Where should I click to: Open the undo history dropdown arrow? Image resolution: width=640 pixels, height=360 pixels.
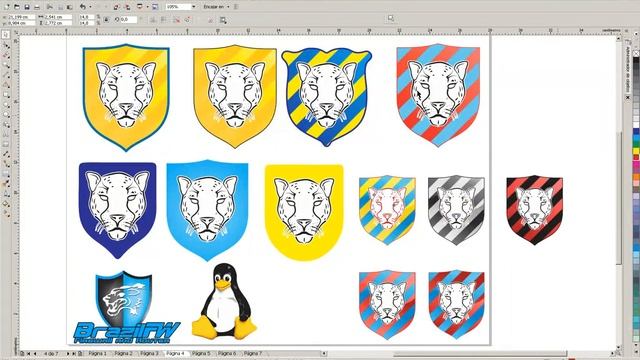(89, 7)
